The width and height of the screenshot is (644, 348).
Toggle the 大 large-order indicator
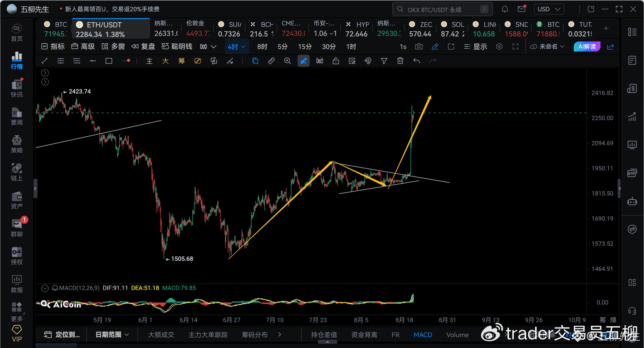[165, 61]
